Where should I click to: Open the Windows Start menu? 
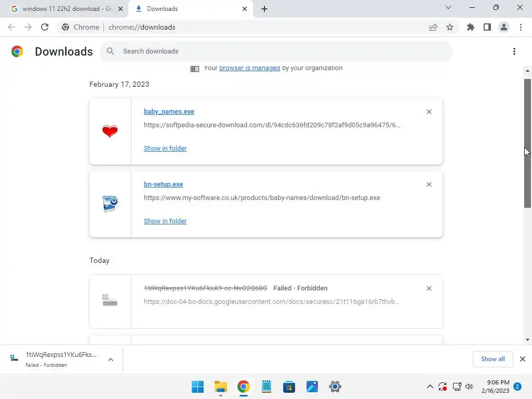coord(197,387)
